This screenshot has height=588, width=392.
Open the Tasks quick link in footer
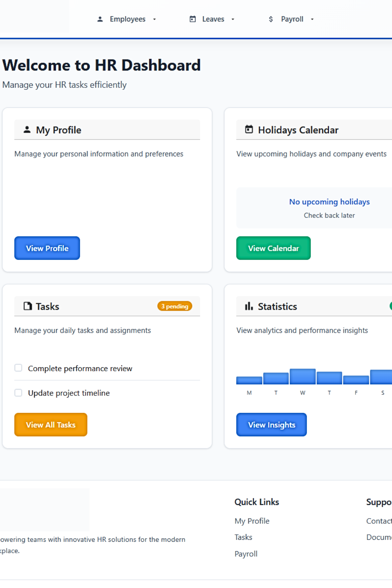pos(243,537)
